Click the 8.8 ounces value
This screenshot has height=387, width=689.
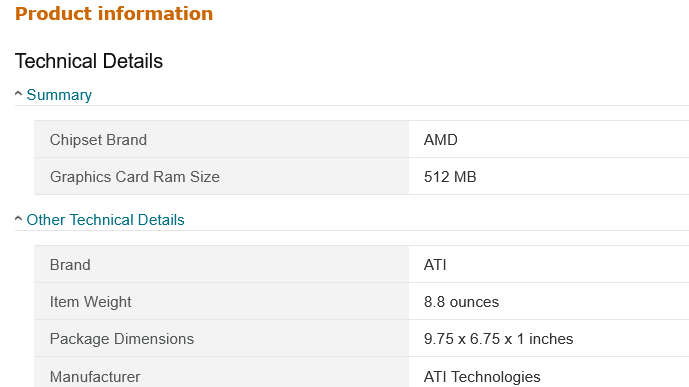point(461,302)
